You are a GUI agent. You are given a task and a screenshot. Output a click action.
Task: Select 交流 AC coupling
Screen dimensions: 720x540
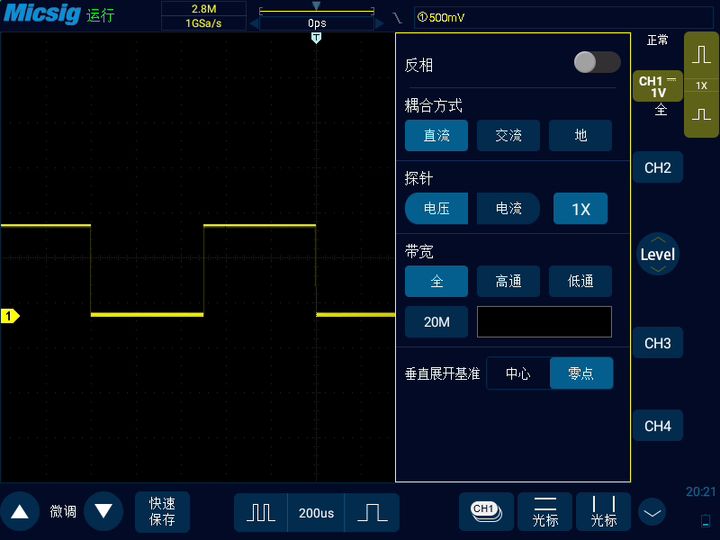click(x=508, y=136)
